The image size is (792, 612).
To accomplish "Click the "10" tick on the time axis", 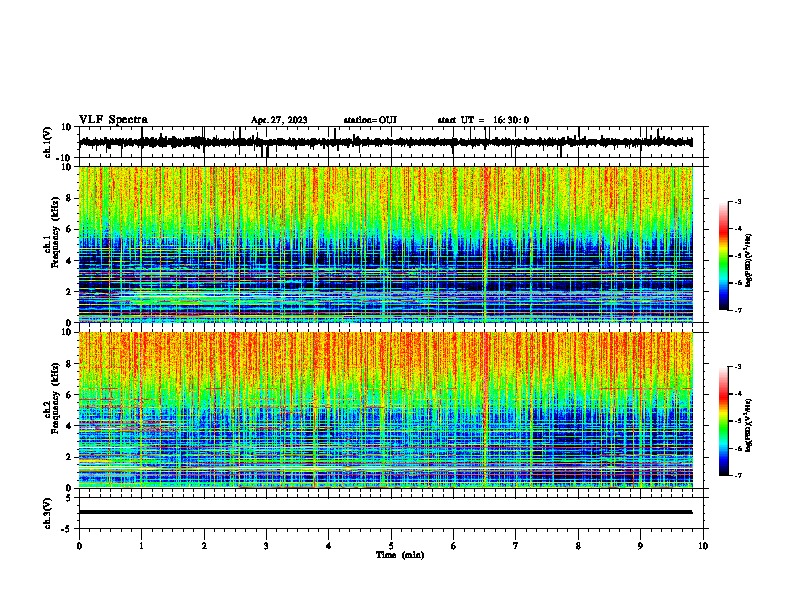I will [703, 546].
